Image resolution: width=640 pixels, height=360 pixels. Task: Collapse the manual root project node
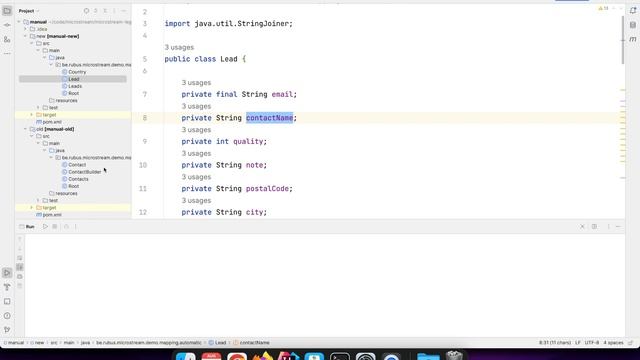coord(19,22)
